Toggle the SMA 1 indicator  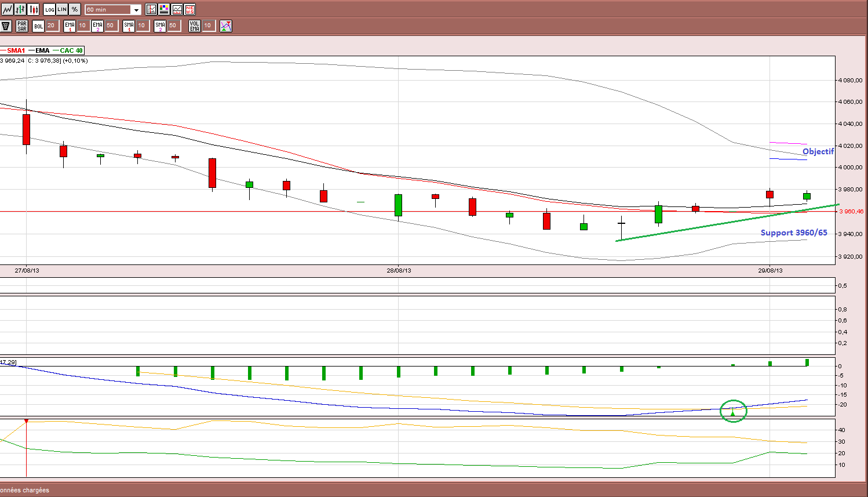(x=129, y=26)
